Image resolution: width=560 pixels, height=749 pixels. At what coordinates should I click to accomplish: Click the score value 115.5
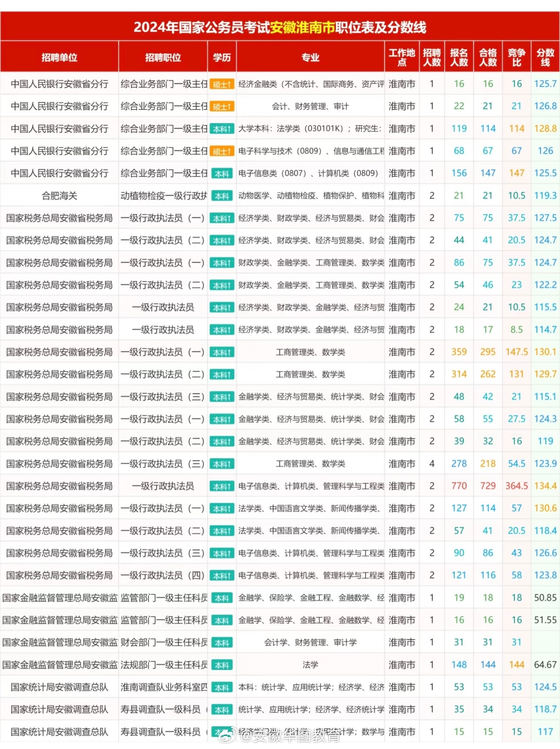[545, 307]
